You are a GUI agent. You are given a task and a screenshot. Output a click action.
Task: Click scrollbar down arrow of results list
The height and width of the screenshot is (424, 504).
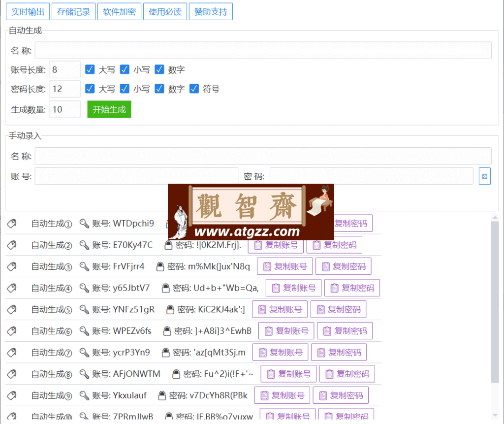(x=495, y=415)
